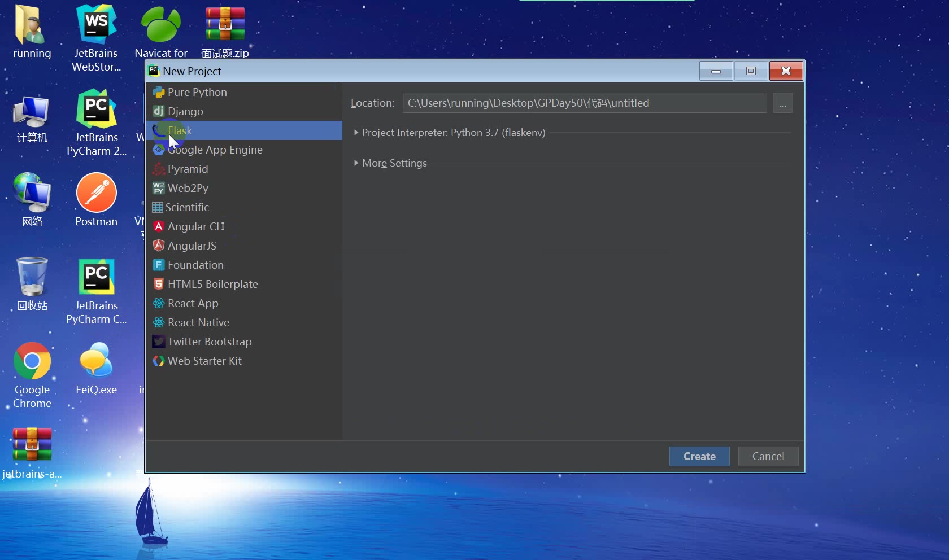
Task: Click the PyCharm logo in New Project title bar
Action: [x=154, y=71]
